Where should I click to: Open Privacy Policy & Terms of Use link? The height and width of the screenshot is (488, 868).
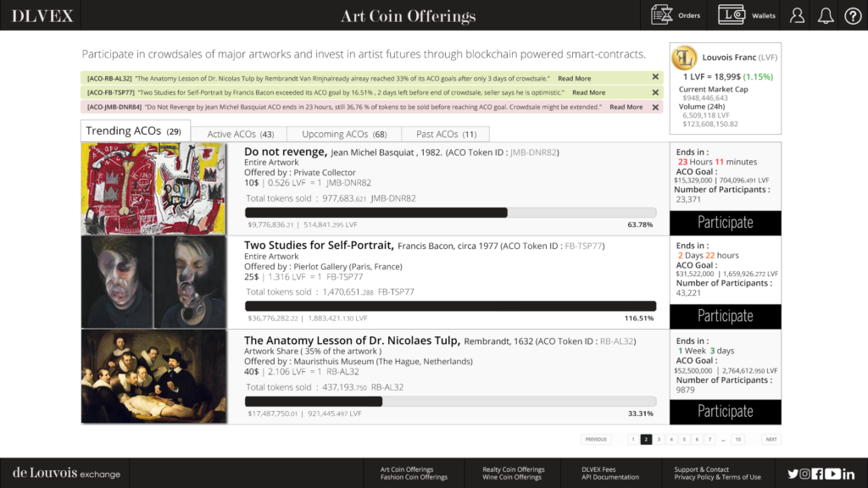(717, 477)
